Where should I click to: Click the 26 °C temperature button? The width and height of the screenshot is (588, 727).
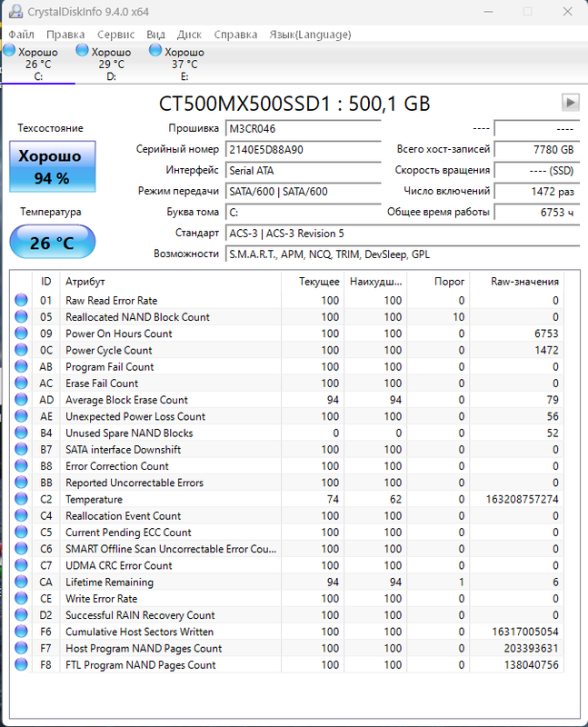coord(53,242)
